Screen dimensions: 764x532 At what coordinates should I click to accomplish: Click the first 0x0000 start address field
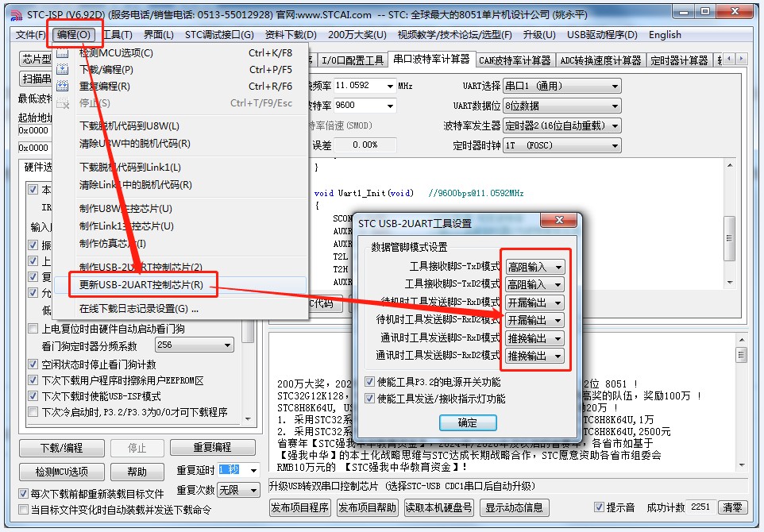35,130
